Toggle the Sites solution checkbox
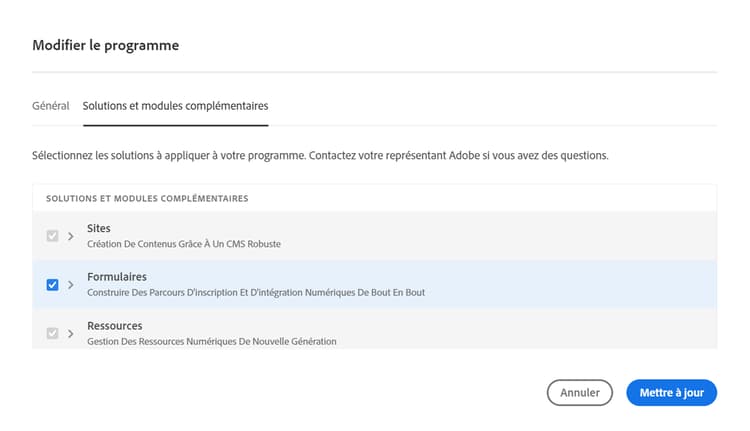 (53, 236)
